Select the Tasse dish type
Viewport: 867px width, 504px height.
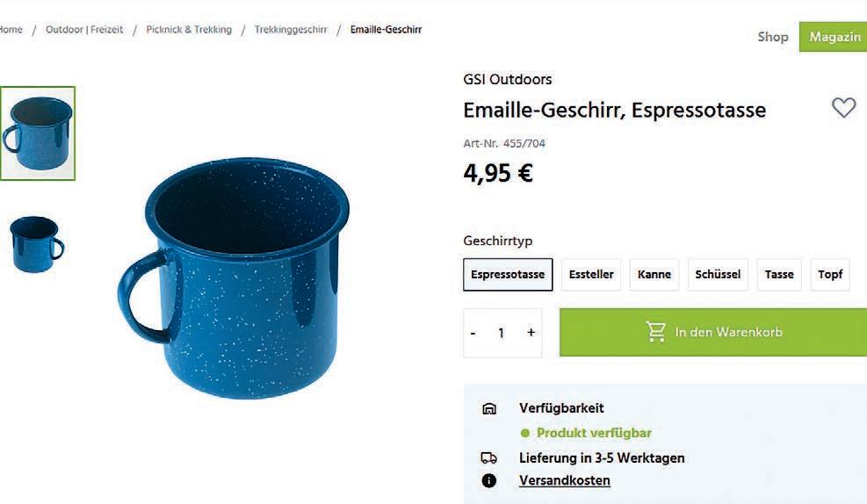(x=779, y=274)
